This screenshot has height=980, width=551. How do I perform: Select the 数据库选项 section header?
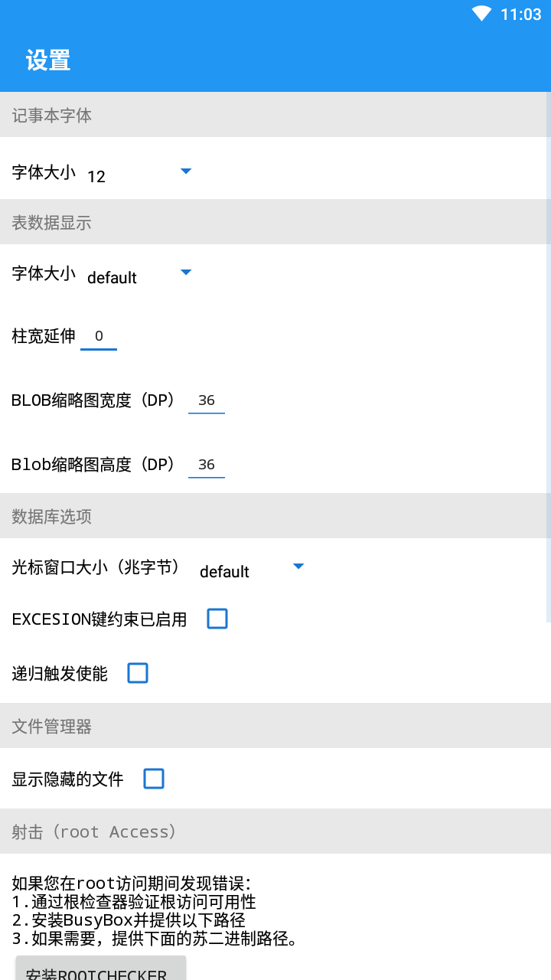pyautogui.click(x=275, y=516)
